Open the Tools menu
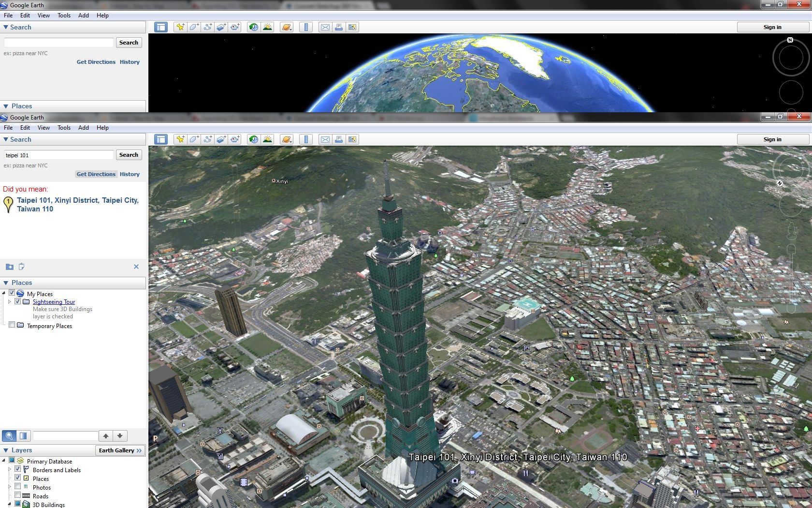Viewport: 812px width, 508px height. 64,127
